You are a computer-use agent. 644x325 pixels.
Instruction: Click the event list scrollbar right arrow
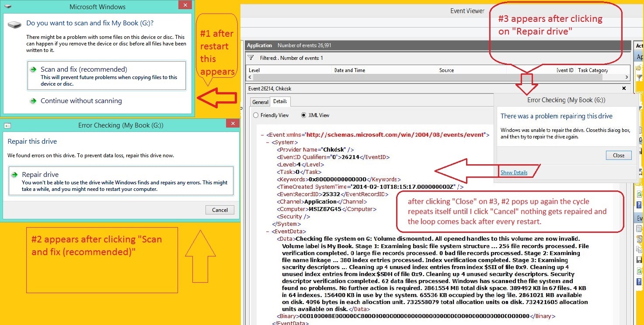[627, 77]
